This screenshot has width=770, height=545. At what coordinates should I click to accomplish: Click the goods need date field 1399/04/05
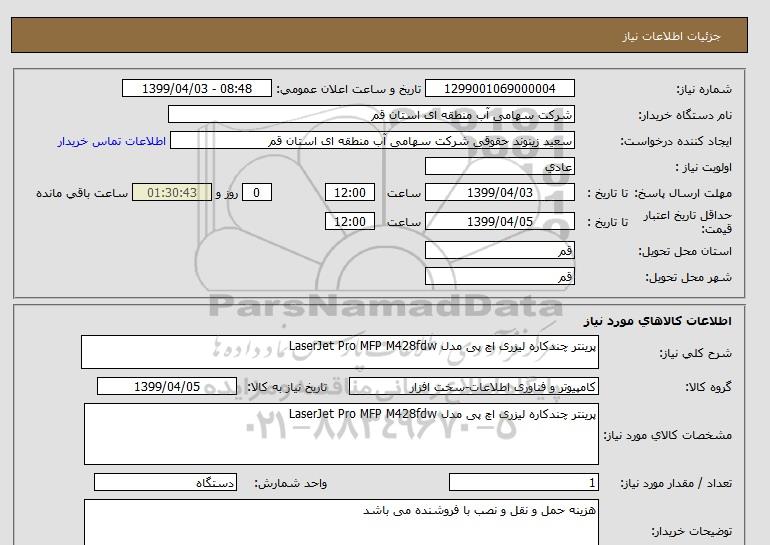coord(167,386)
